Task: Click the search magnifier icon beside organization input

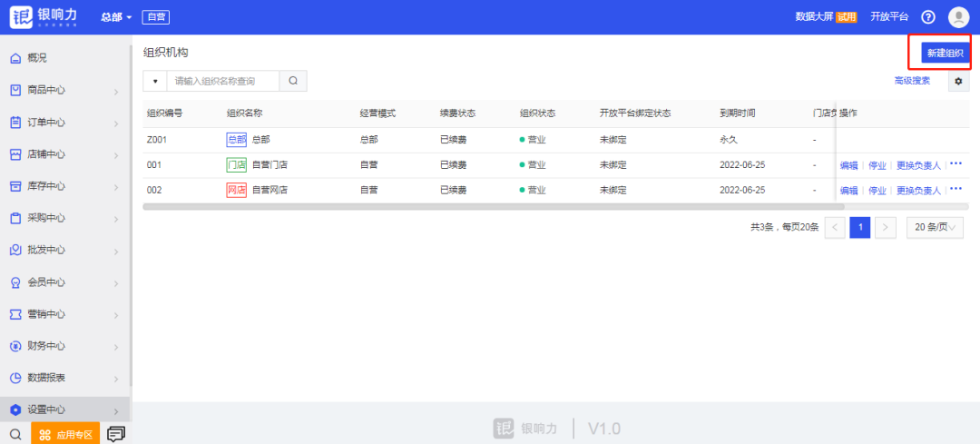Action: pos(293,81)
